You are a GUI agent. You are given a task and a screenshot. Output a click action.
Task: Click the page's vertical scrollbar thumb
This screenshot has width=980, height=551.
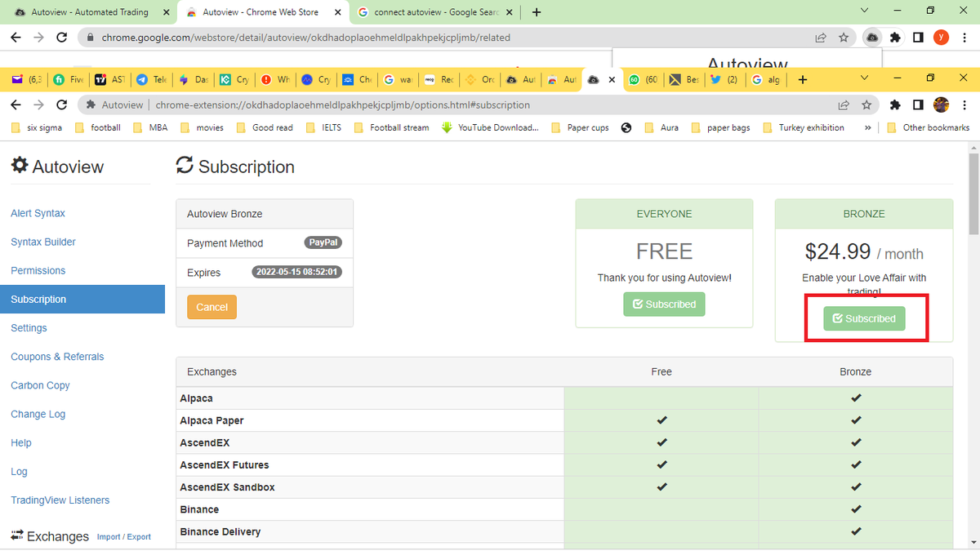pos(973,194)
